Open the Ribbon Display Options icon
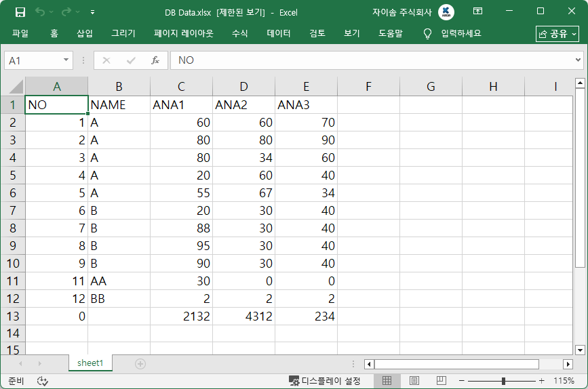 click(478, 12)
